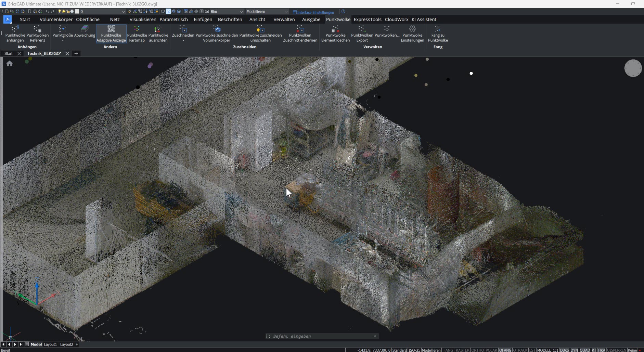Enable Fang zu Punktwolke

point(438,34)
